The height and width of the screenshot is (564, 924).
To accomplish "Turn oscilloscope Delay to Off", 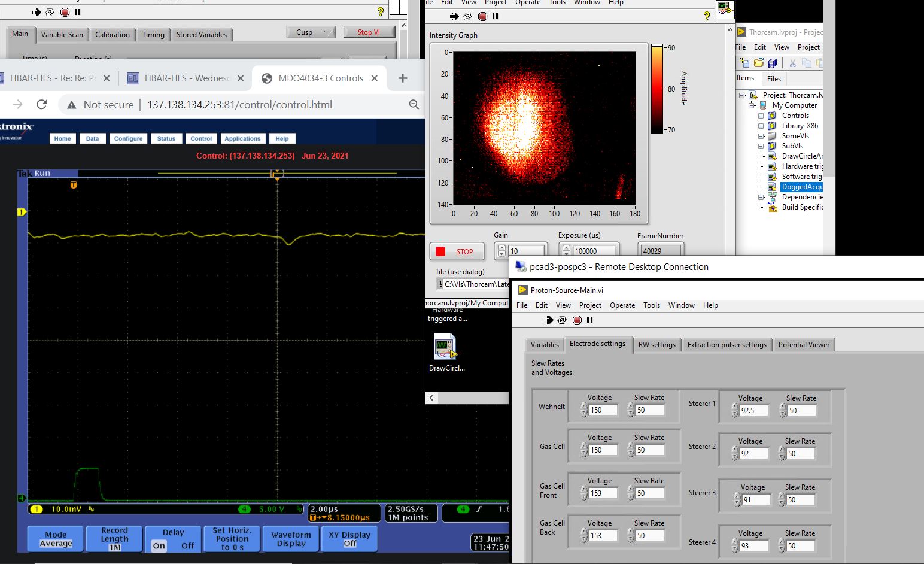I will pyautogui.click(x=187, y=545).
